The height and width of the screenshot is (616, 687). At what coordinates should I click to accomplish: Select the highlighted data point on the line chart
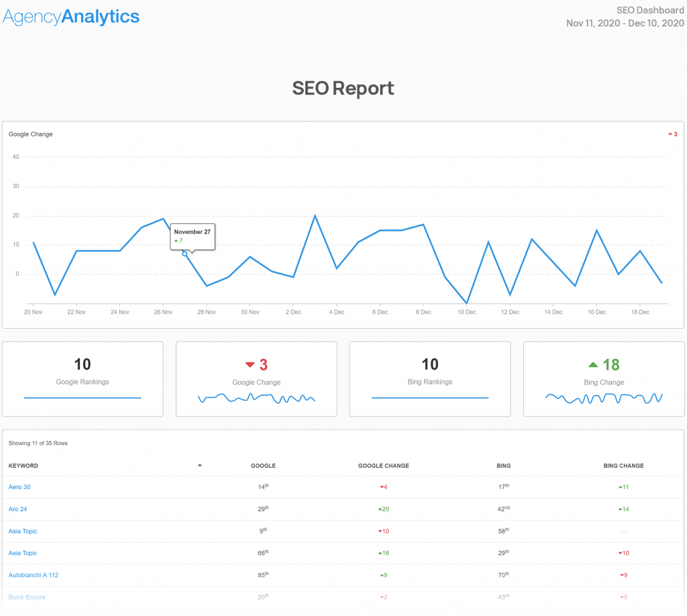184,254
